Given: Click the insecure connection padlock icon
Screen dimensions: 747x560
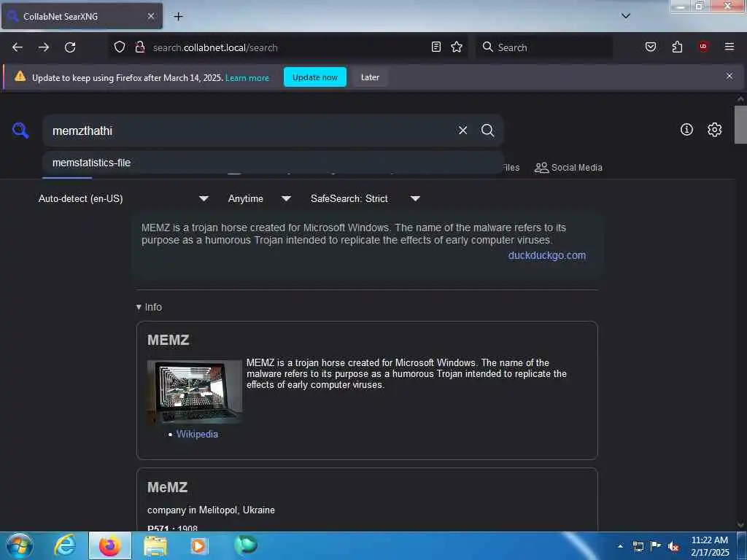Looking at the screenshot, I should pyautogui.click(x=139, y=47).
